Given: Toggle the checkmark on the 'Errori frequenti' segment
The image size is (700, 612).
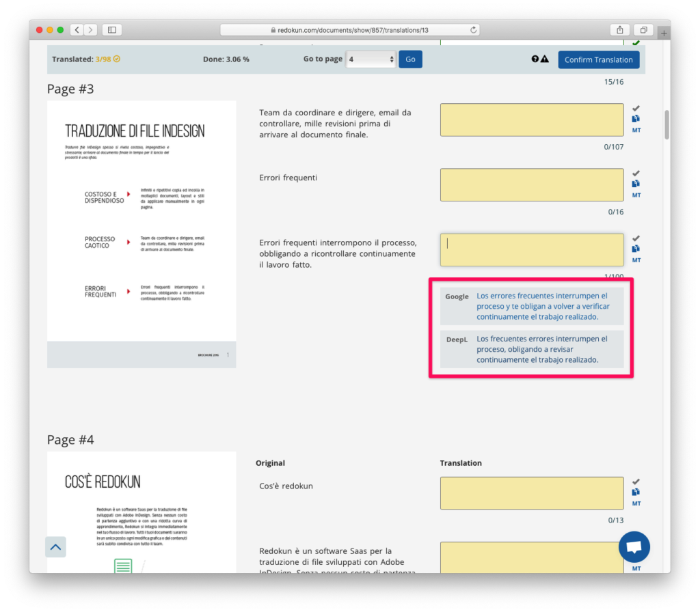Looking at the screenshot, I should point(636,173).
